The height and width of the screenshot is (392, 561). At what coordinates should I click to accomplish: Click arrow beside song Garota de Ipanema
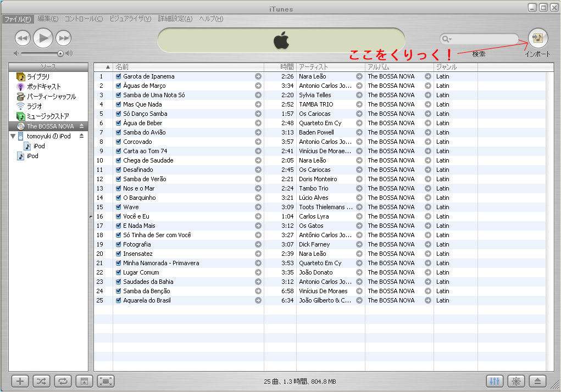click(x=258, y=76)
